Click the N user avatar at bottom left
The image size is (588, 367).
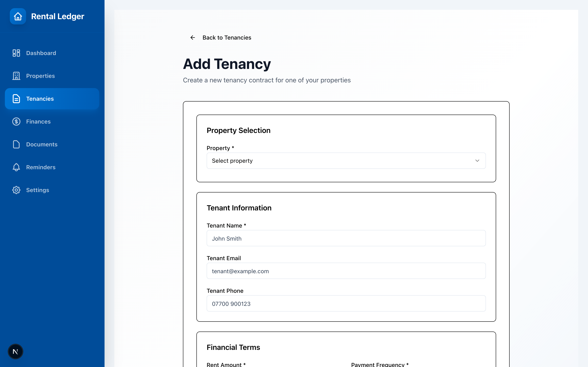coord(15,351)
